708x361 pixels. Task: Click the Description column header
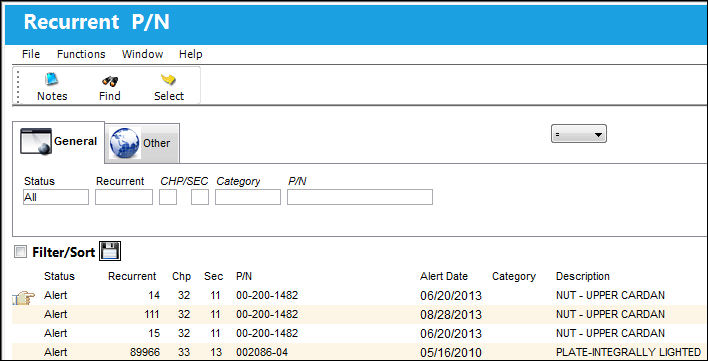(582, 276)
